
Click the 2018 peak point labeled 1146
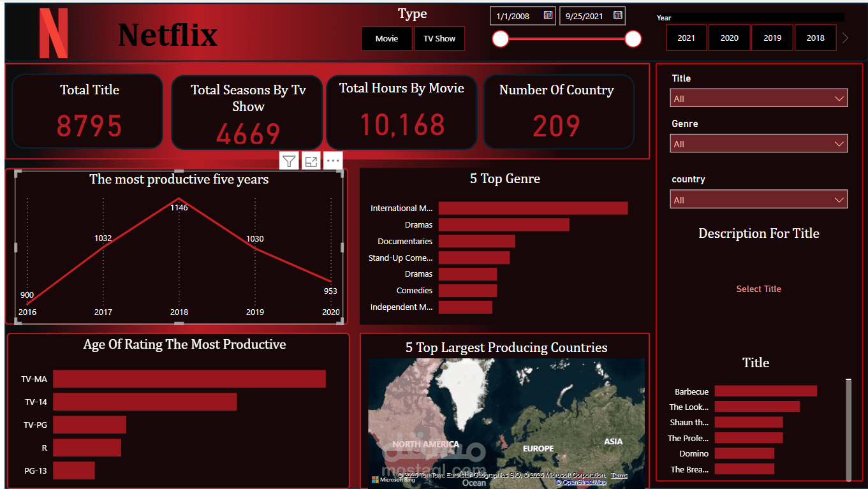pyautogui.click(x=179, y=199)
